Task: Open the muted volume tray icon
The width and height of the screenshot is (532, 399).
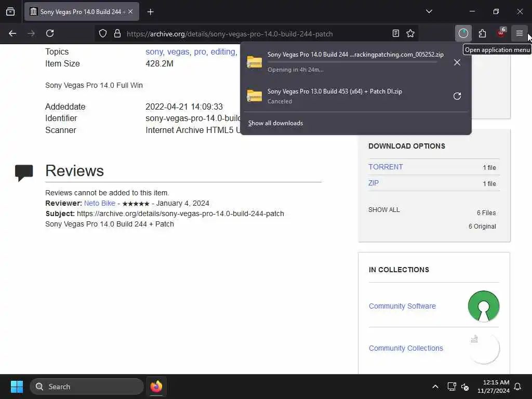Action: pos(465,387)
